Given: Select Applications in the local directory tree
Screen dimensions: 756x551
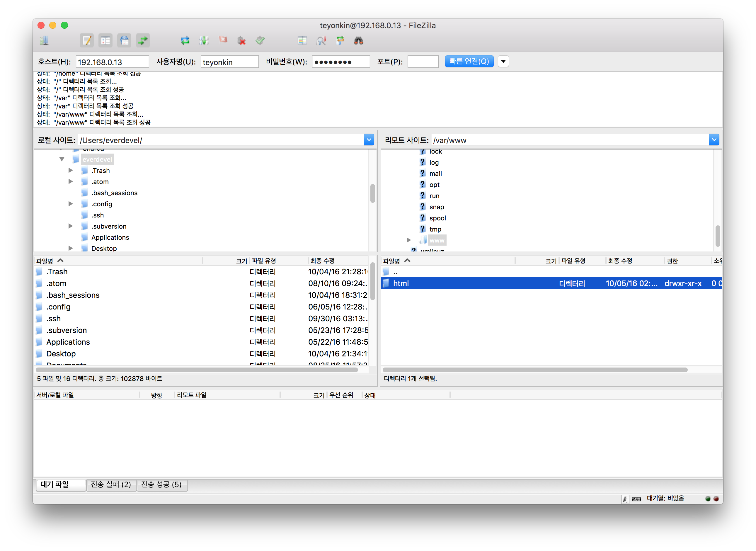Looking at the screenshot, I should click(110, 237).
